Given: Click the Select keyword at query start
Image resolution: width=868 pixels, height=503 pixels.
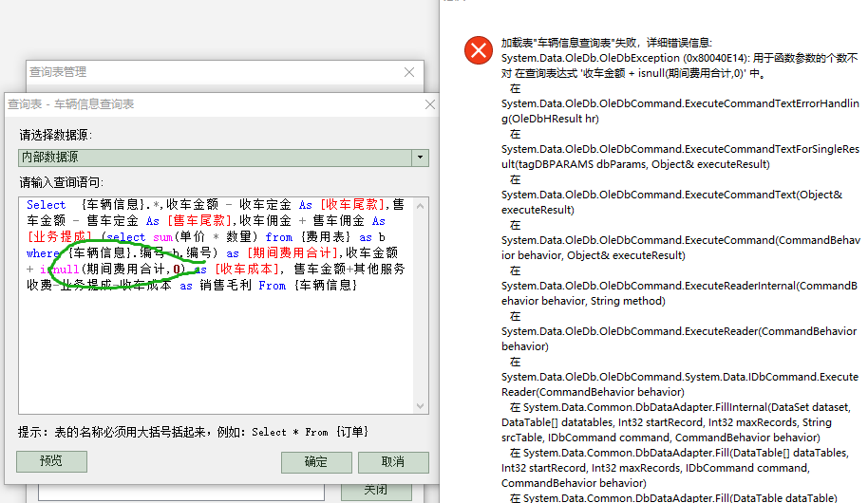Looking at the screenshot, I should pos(46,204).
